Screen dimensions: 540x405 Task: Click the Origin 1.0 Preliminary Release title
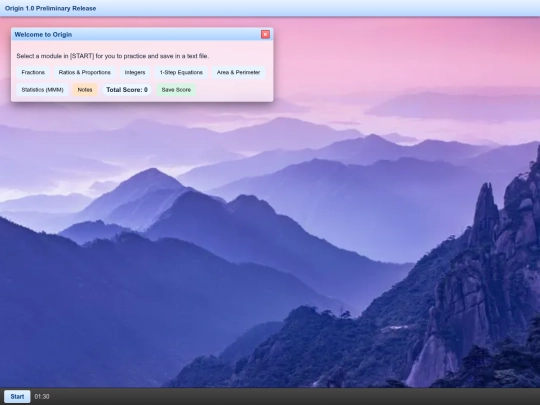(x=51, y=8)
